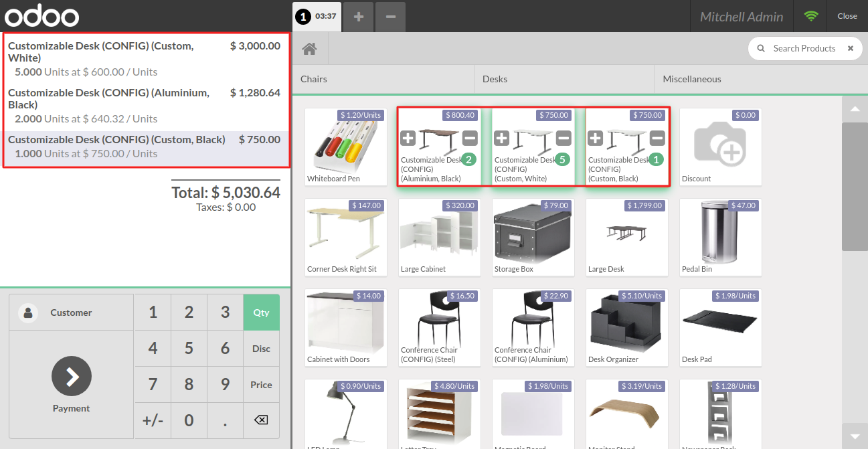Decrease quantity of Aluminium, Black desk
Viewport: 868px width, 449px height.
(470, 139)
